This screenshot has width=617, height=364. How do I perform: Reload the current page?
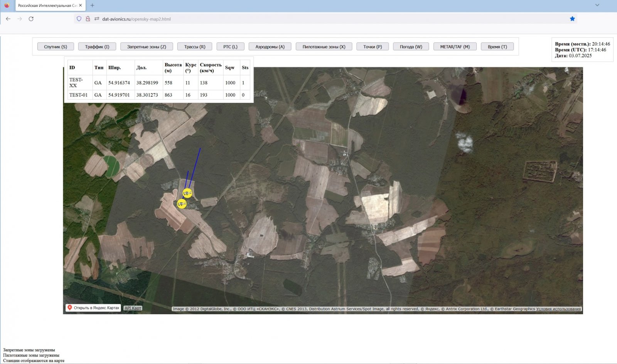click(31, 19)
